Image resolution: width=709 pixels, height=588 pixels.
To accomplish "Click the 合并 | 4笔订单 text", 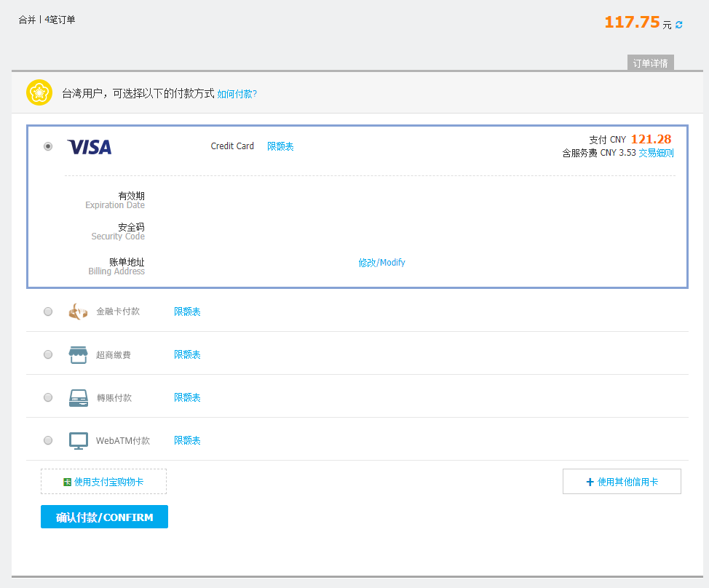I will click(x=47, y=20).
